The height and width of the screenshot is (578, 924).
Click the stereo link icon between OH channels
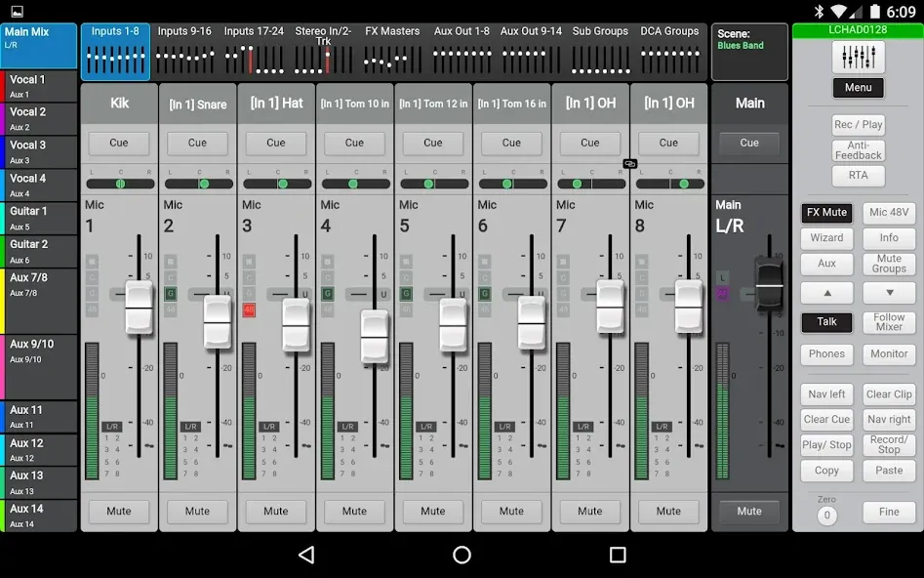(x=629, y=163)
